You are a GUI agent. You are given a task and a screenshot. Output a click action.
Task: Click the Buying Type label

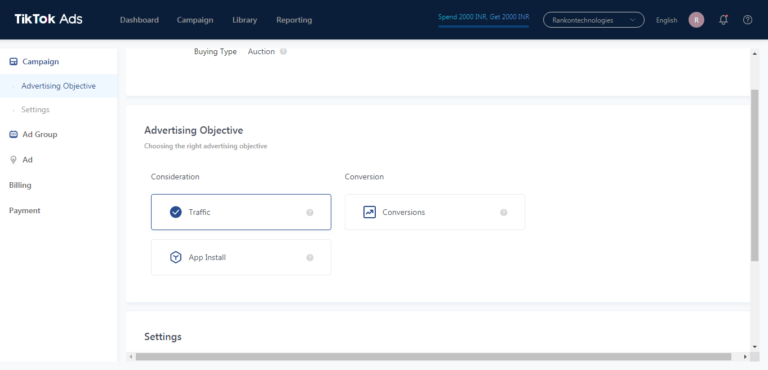point(215,51)
